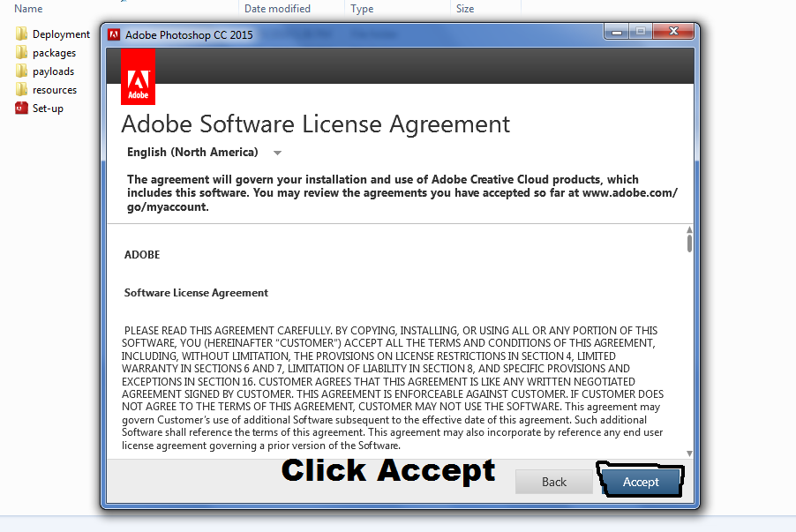796x532 pixels.
Task: Click the 'packages' folder name
Action: (x=55, y=53)
